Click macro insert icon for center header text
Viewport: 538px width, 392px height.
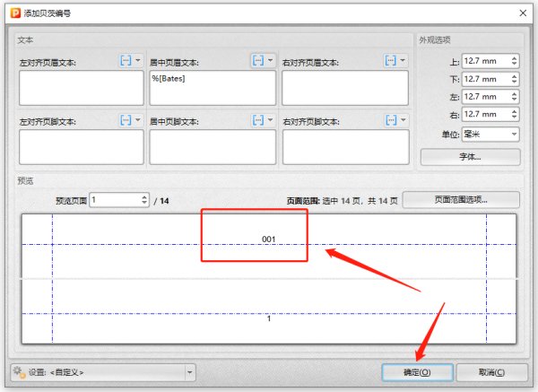tap(258, 61)
